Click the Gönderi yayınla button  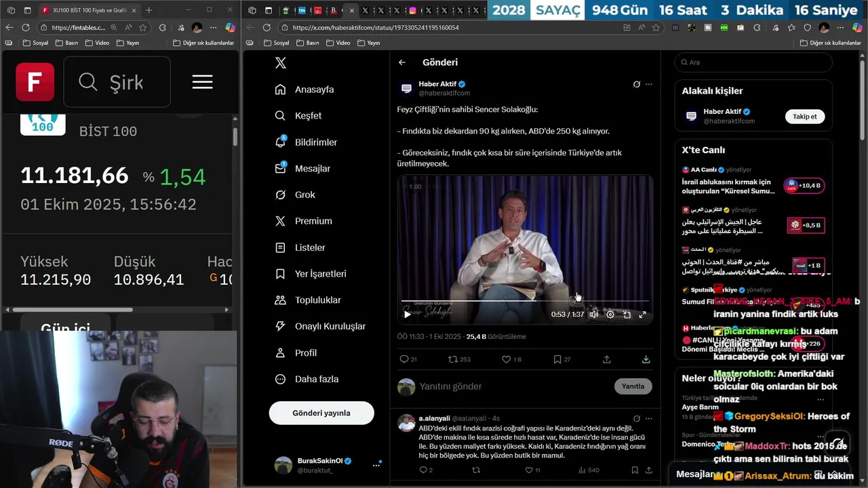coord(321,413)
